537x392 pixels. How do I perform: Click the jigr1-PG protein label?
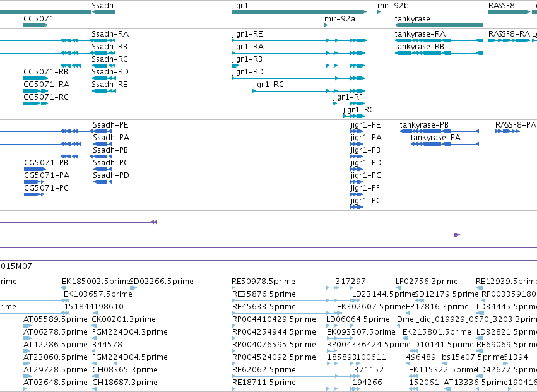tap(366, 201)
